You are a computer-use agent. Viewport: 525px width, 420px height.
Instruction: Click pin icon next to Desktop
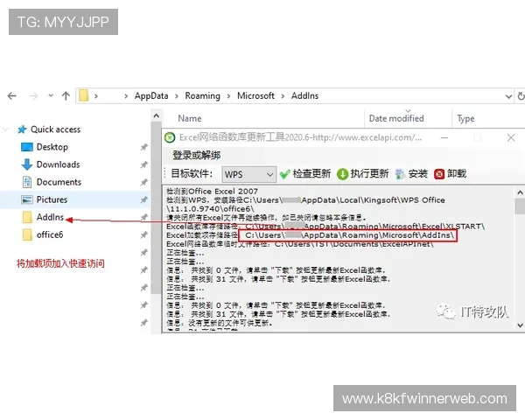(144, 147)
